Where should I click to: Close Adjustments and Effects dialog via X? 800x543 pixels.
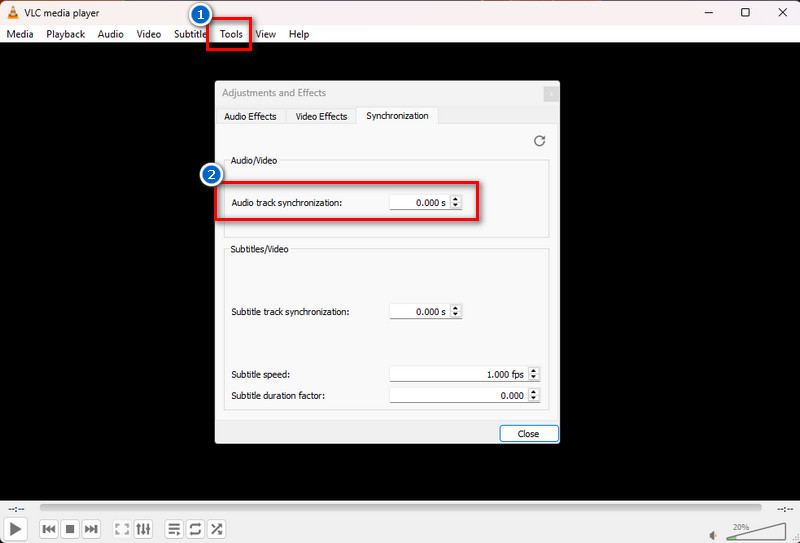click(551, 94)
